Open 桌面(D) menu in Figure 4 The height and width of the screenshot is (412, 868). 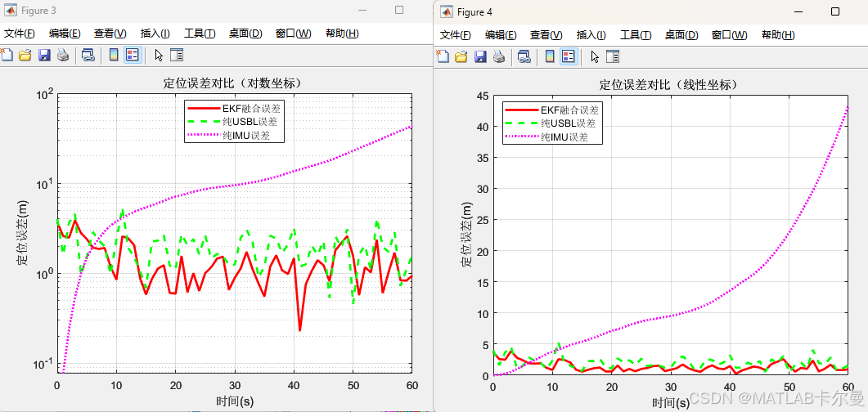[681, 35]
